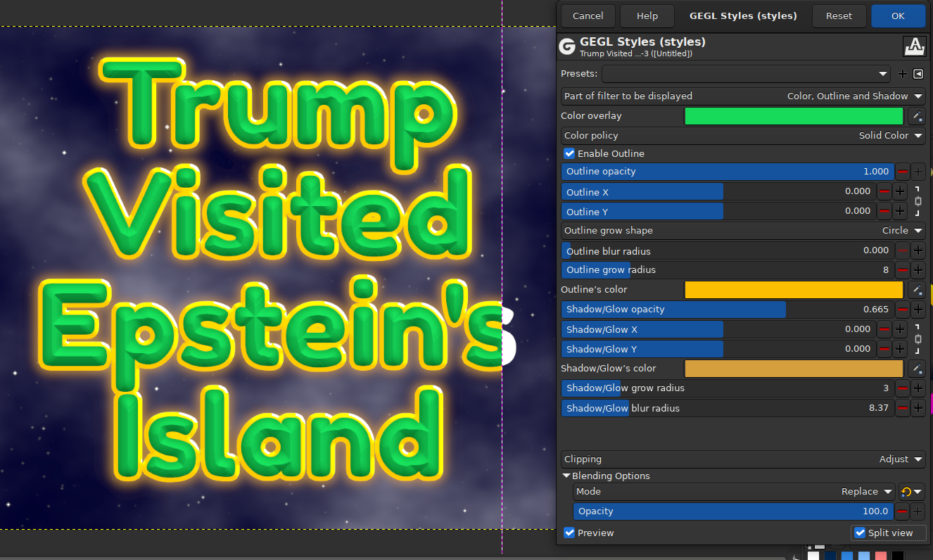
Task: Increase Outline grow radius
Action: click(918, 270)
